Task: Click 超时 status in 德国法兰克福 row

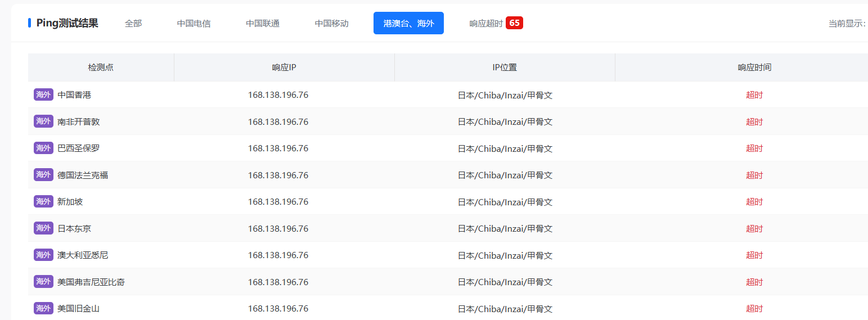Action: [754, 175]
